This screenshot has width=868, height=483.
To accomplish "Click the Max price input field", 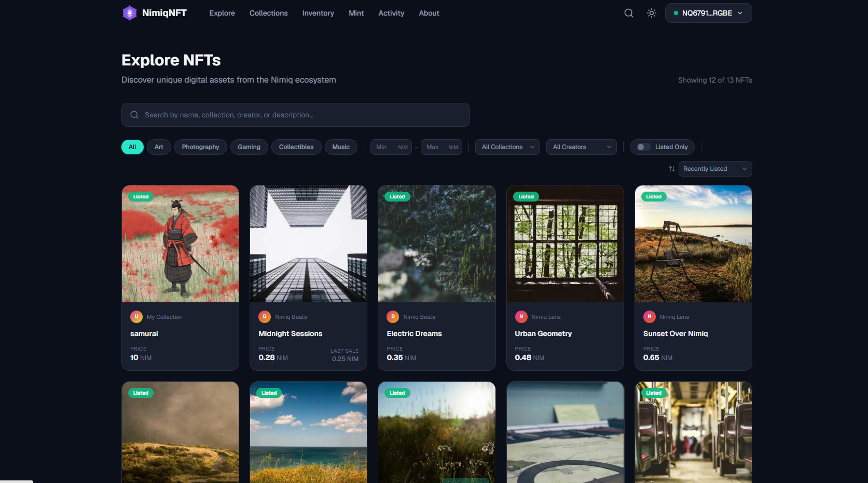I will pyautogui.click(x=442, y=147).
